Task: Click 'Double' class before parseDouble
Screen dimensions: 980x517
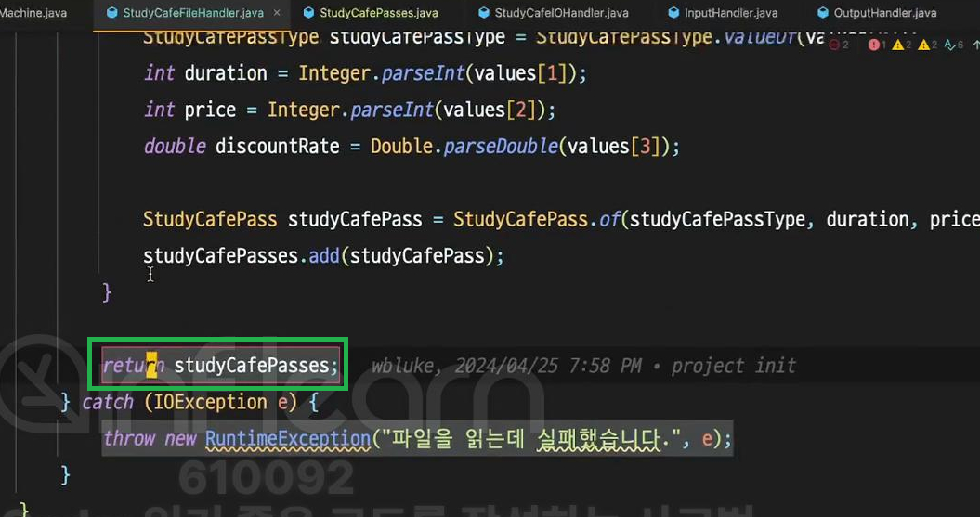Action: click(402, 147)
